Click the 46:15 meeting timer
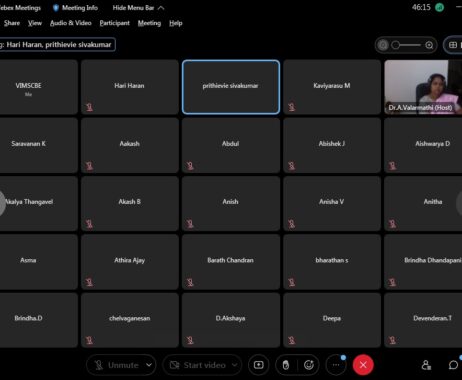462x380 pixels. click(x=421, y=7)
